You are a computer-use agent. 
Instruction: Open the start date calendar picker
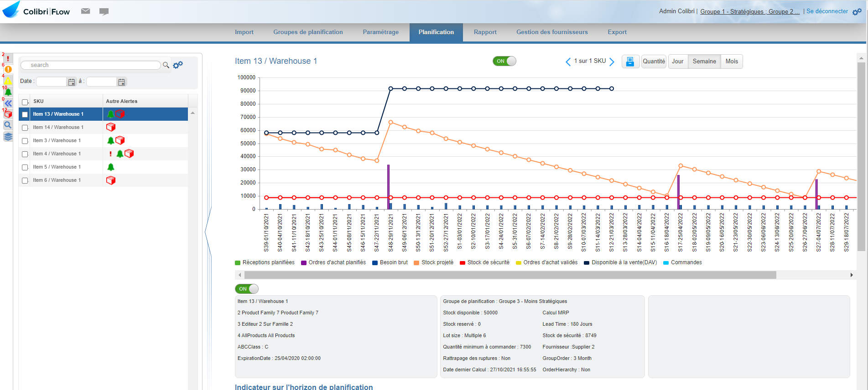72,82
